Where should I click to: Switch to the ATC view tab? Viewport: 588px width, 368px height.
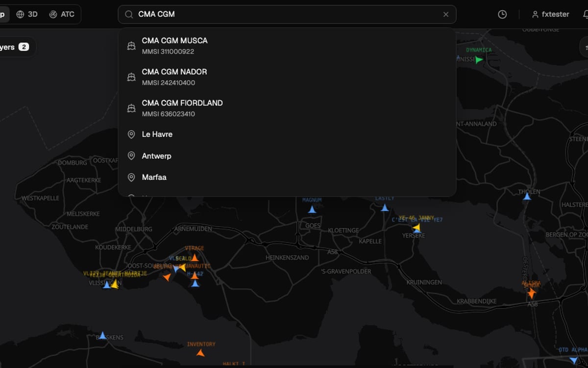62,14
